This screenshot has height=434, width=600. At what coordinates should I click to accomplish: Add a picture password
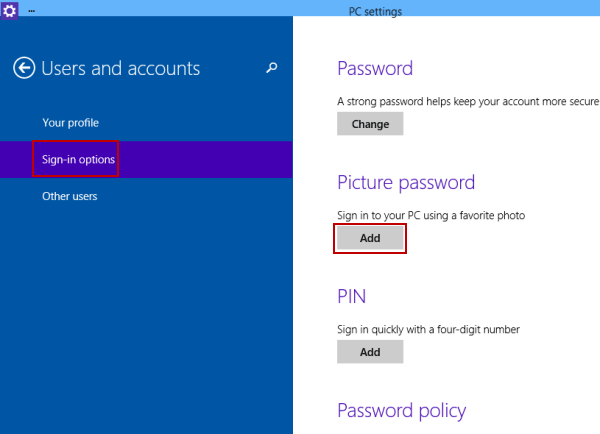click(x=370, y=238)
